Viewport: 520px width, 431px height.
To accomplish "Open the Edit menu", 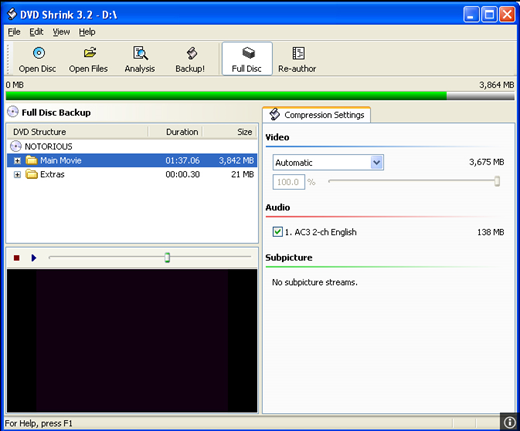I will (x=36, y=32).
